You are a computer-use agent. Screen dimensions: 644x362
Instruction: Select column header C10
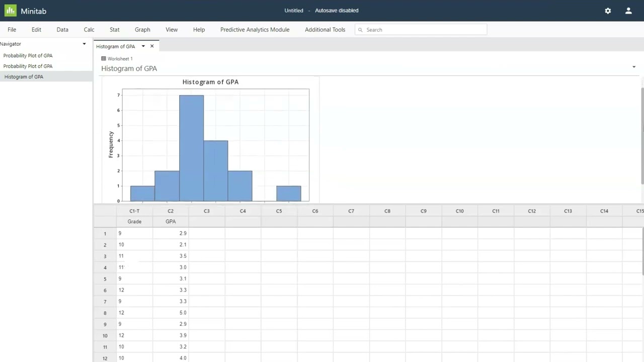[x=460, y=211]
